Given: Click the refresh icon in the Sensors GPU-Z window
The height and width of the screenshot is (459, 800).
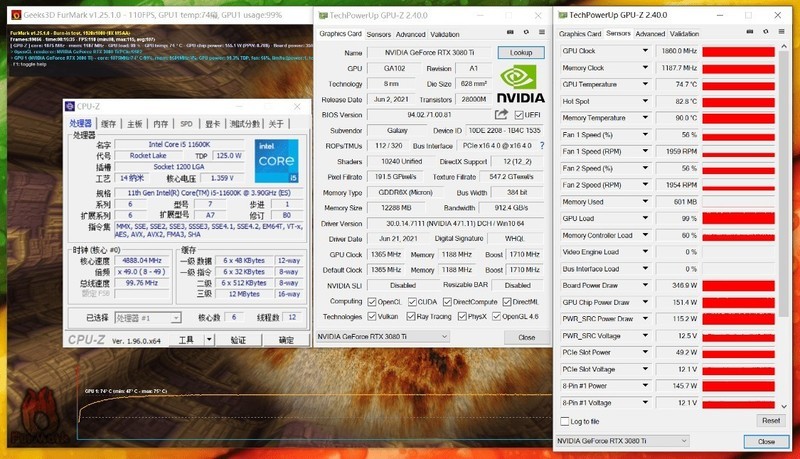Looking at the screenshot, I should [x=765, y=32].
